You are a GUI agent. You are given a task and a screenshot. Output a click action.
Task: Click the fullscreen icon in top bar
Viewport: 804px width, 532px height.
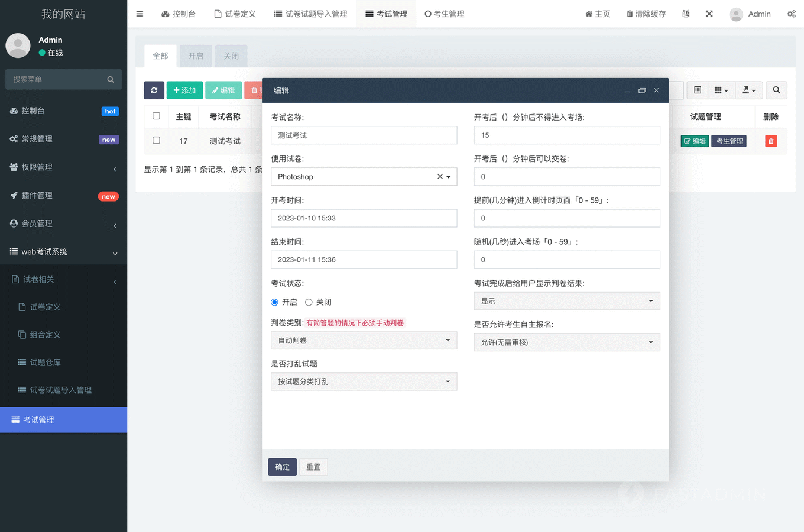(709, 14)
